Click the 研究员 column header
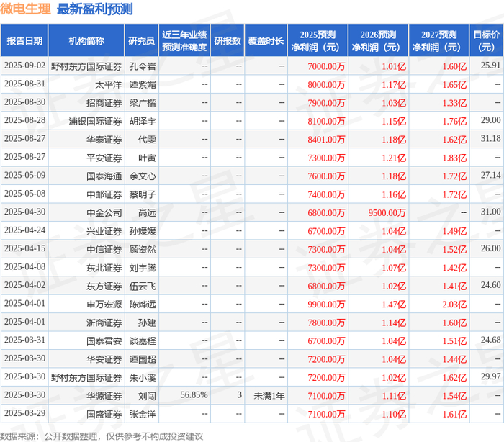 [x=141, y=41]
